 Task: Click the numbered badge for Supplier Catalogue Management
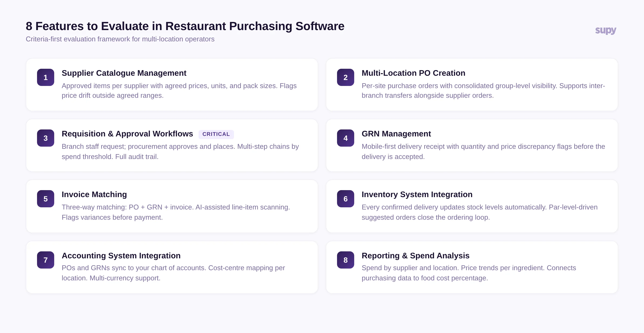tap(45, 77)
